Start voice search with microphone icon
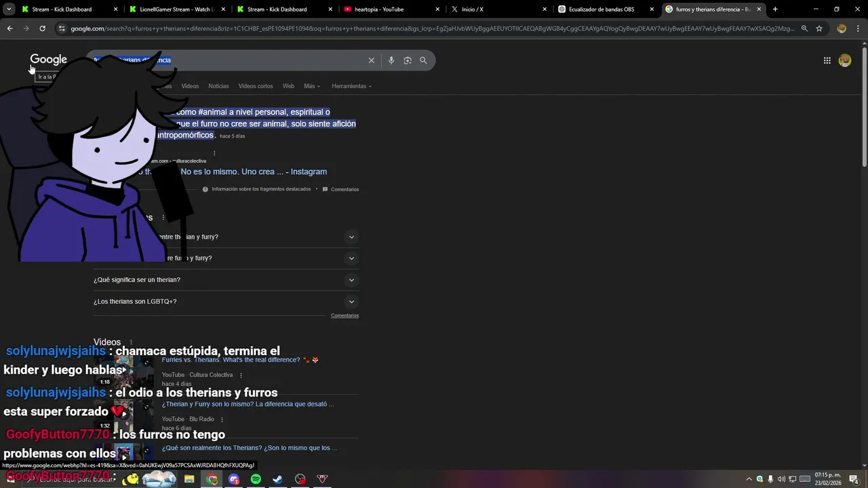868x488 pixels. [391, 60]
